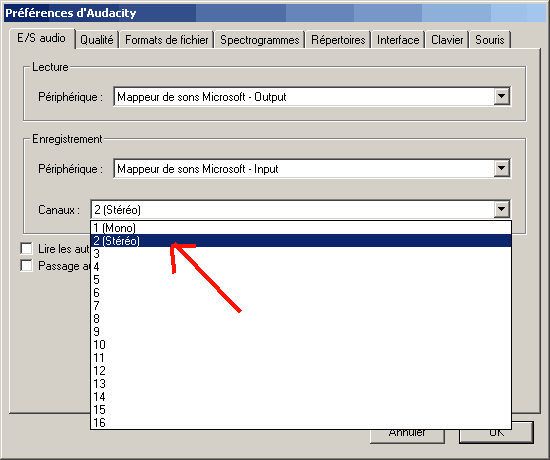This screenshot has height=460, width=550.
Task: Pick 12 in the channels list
Action: 301,371
